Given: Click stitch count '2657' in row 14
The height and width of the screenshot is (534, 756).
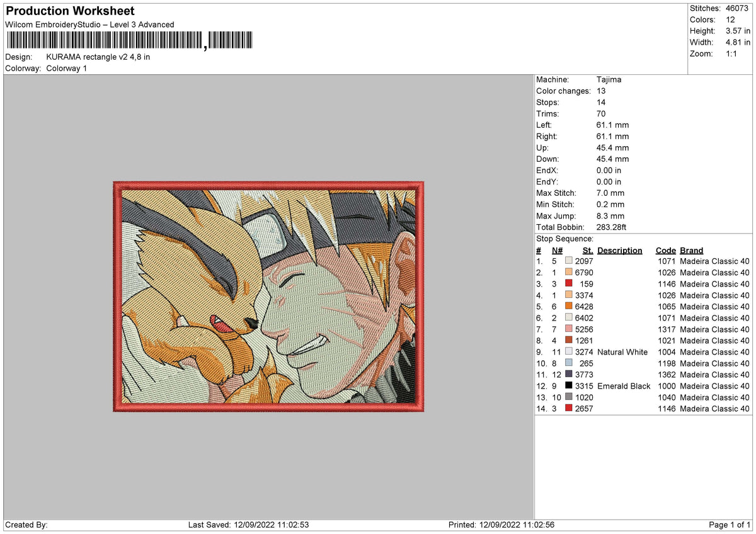Looking at the screenshot, I should (x=584, y=409).
